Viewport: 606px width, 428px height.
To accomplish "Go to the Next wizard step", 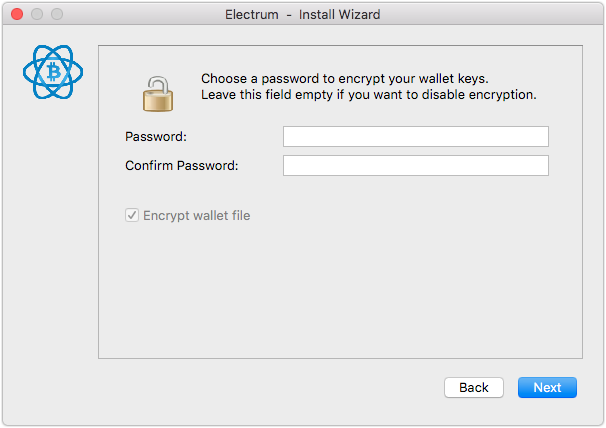I will 547,387.
